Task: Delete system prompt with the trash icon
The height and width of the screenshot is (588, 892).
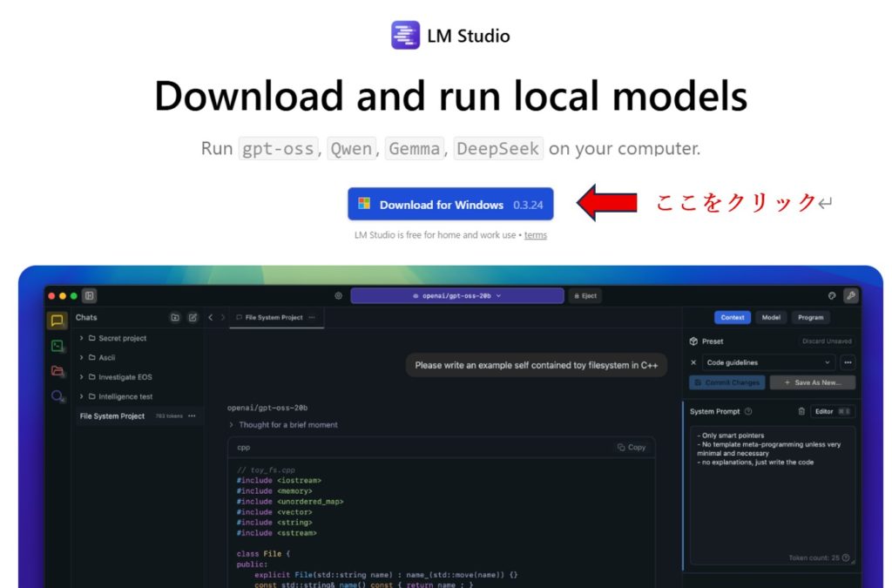Action: [801, 411]
